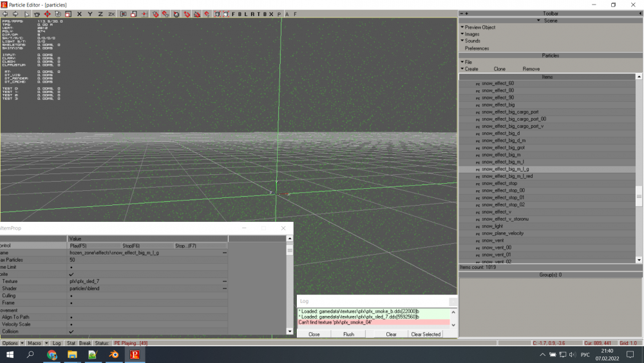Click the Flush button in Log window
Image resolution: width=644 pixels, height=363 pixels.
click(x=348, y=335)
